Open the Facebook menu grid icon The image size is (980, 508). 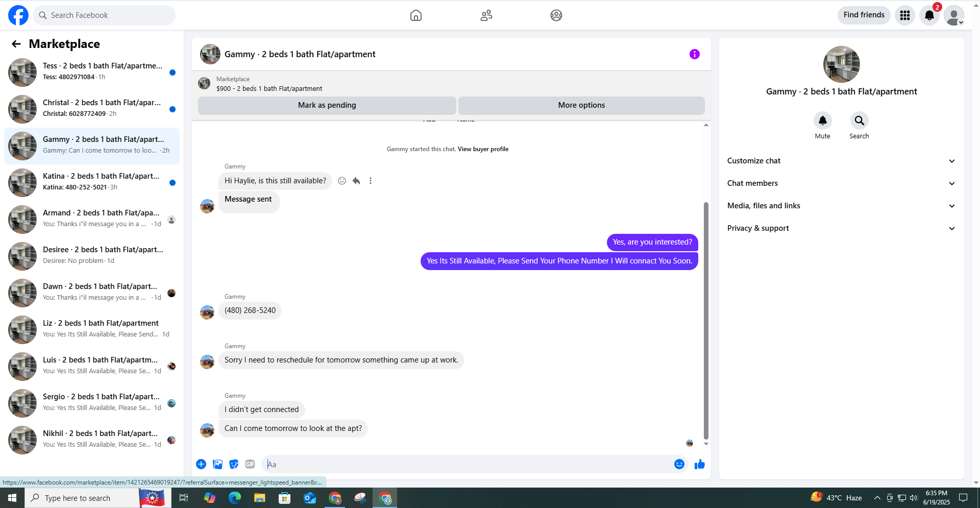point(905,15)
